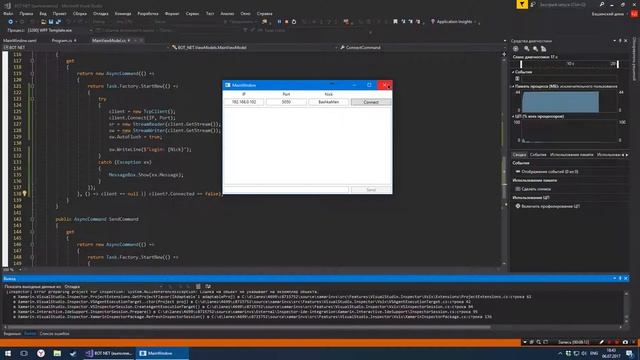Viewport: 640px width, 360px height.
Task: Restart debugging with the circular arrow icon
Action: tap(294, 22)
